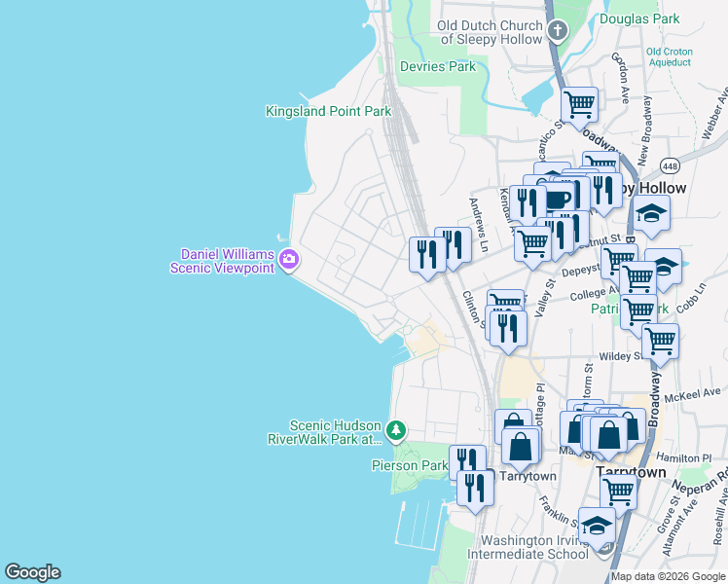Click the partially hidden graduation cap marker near Depeyster
Screen dimensions: 728x584
(x=668, y=267)
